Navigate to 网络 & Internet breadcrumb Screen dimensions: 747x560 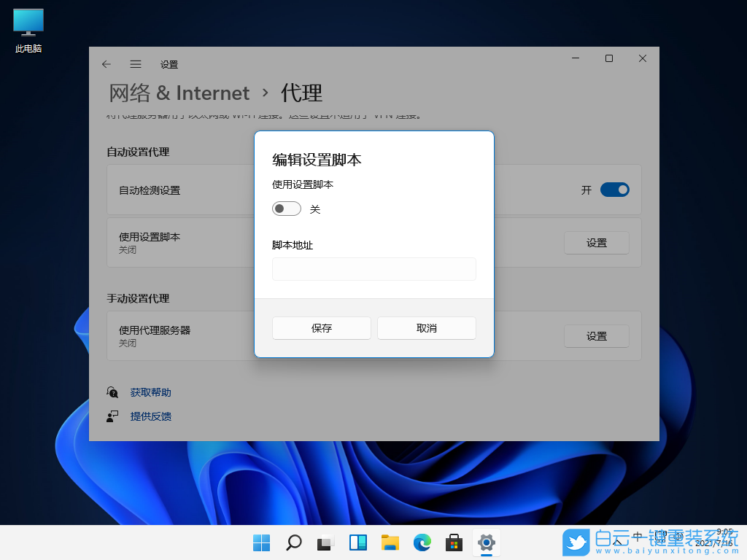coord(179,93)
